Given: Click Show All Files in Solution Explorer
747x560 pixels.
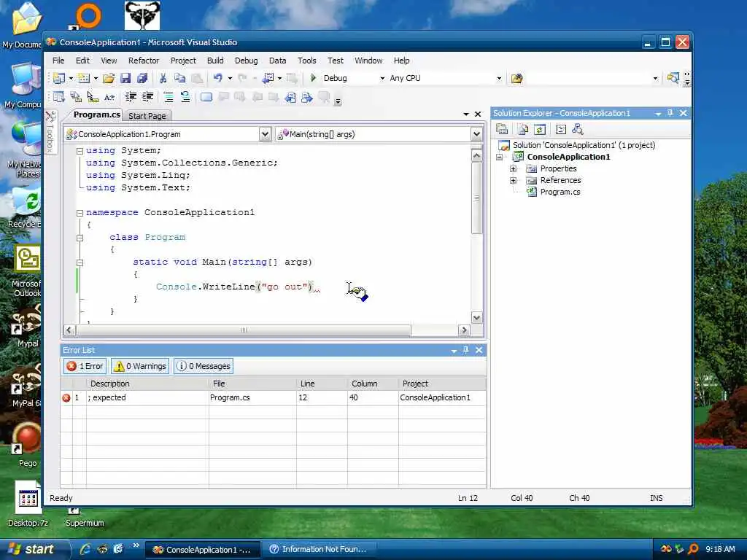Looking at the screenshot, I should coord(523,129).
